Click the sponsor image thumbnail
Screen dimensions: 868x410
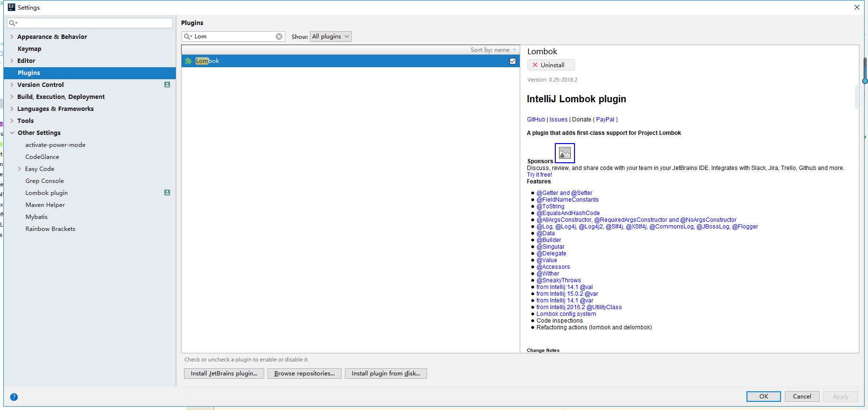(x=565, y=153)
